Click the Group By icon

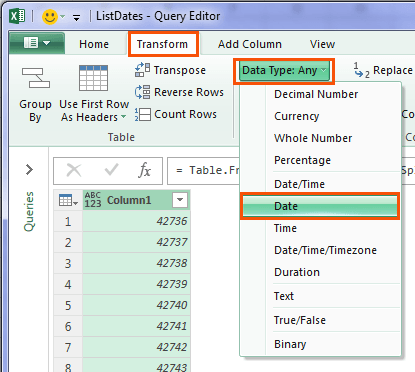point(36,78)
